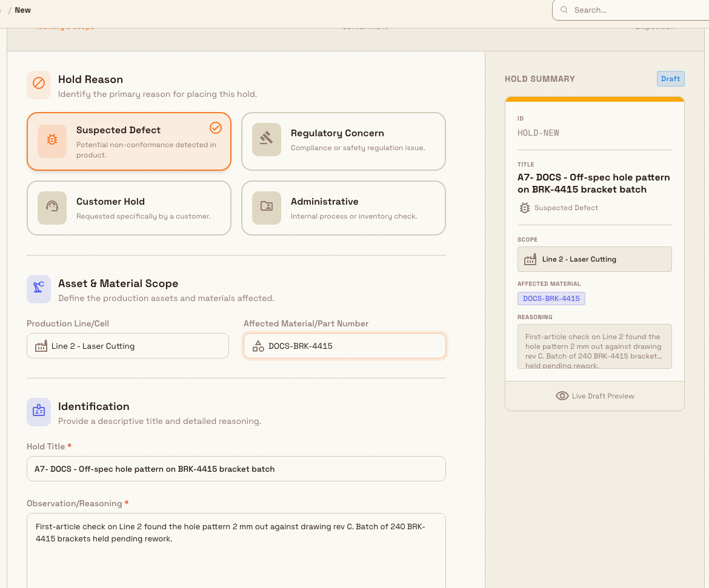Click the robot arm icon beside Asset & Material Scope

(39, 286)
